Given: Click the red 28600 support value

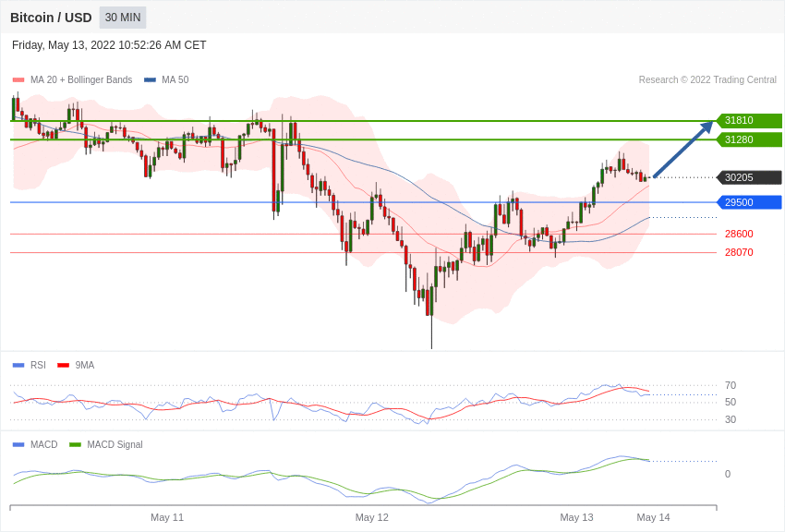Looking at the screenshot, I should coord(739,234).
